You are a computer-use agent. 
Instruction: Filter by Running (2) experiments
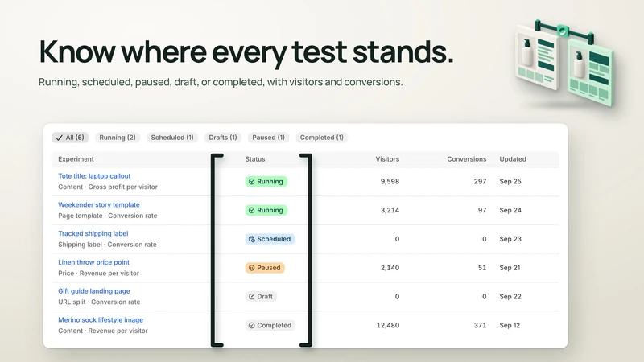118,138
